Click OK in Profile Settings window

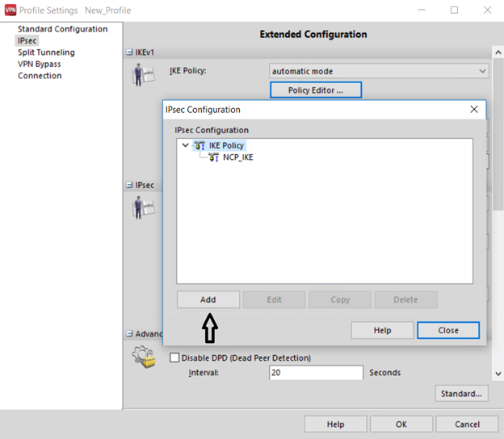[x=401, y=424]
